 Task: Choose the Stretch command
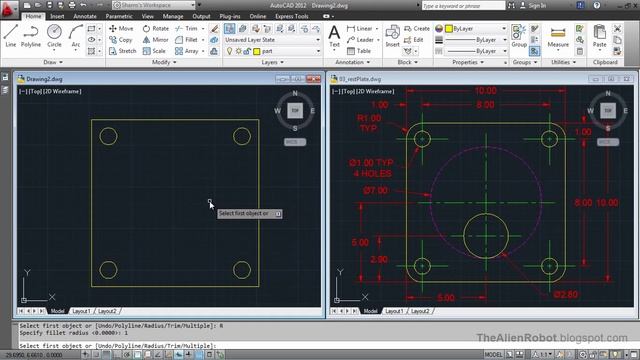click(122, 51)
